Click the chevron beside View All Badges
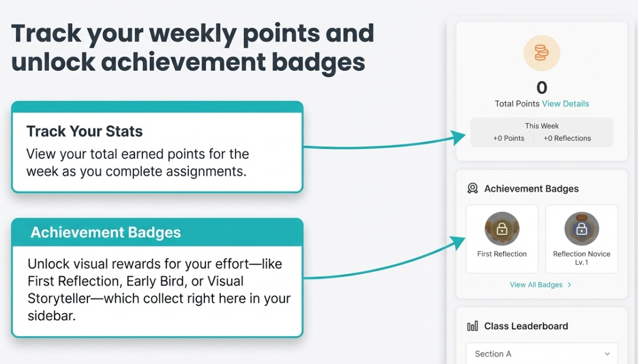The width and height of the screenshot is (638, 364). pyautogui.click(x=570, y=285)
